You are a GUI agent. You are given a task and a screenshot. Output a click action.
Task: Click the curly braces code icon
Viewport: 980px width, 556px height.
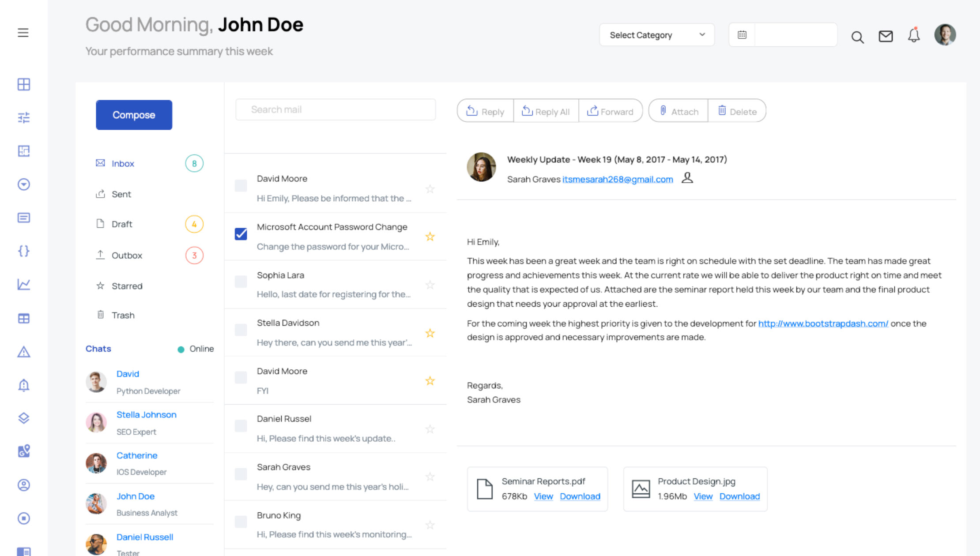click(x=24, y=251)
